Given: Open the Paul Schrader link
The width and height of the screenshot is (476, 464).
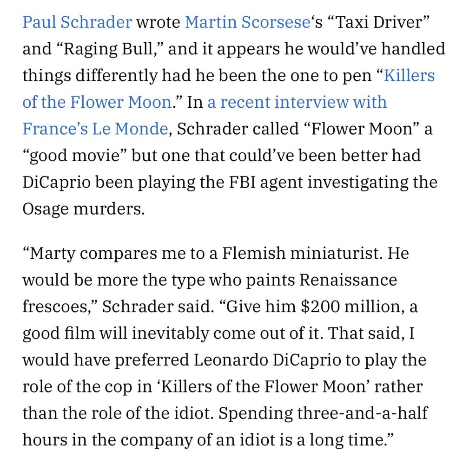Looking at the screenshot, I should tap(77, 22).
